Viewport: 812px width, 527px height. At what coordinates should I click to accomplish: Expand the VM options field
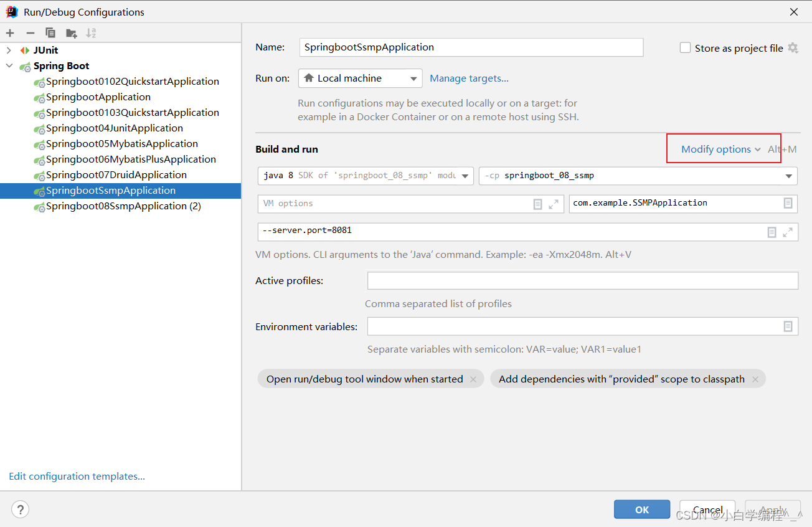point(554,204)
